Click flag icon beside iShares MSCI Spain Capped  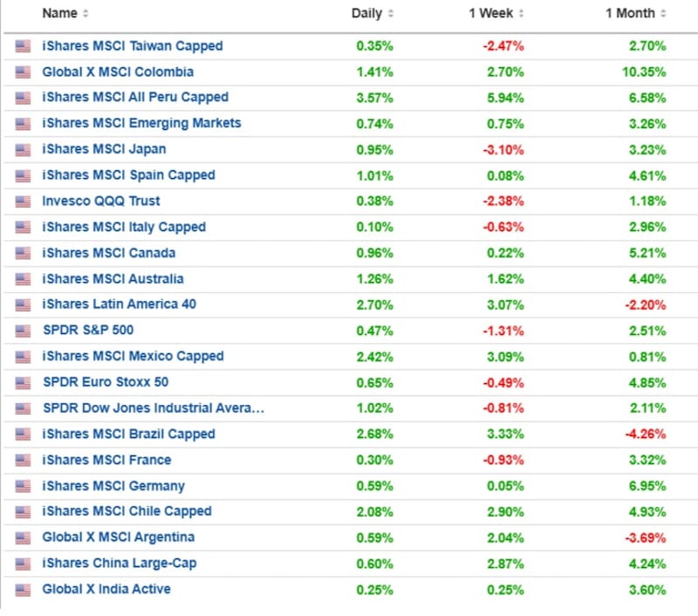[23, 175]
